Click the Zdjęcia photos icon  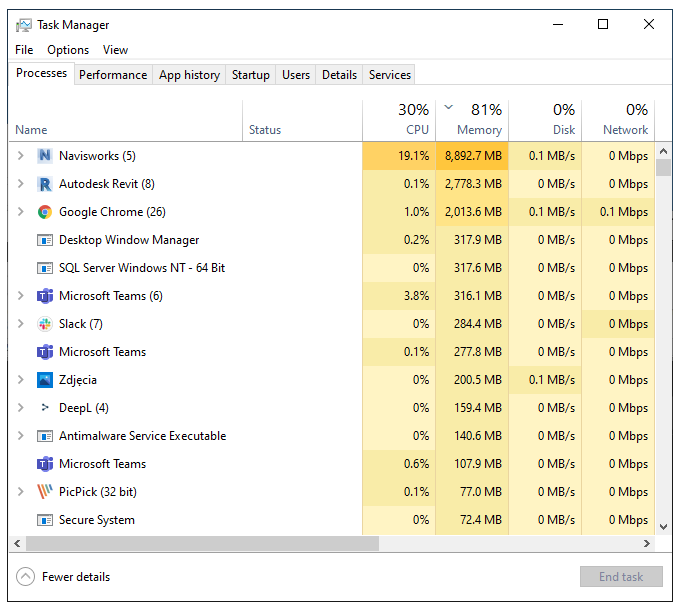45,380
